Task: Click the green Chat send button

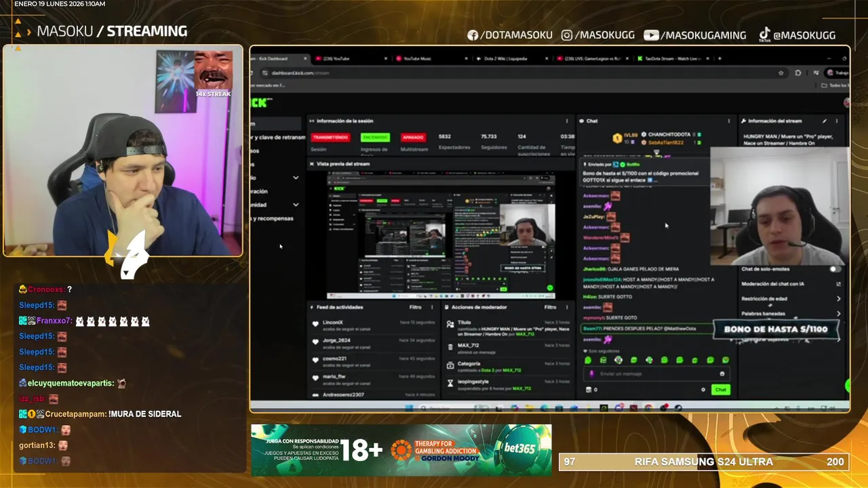Action: point(721,390)
